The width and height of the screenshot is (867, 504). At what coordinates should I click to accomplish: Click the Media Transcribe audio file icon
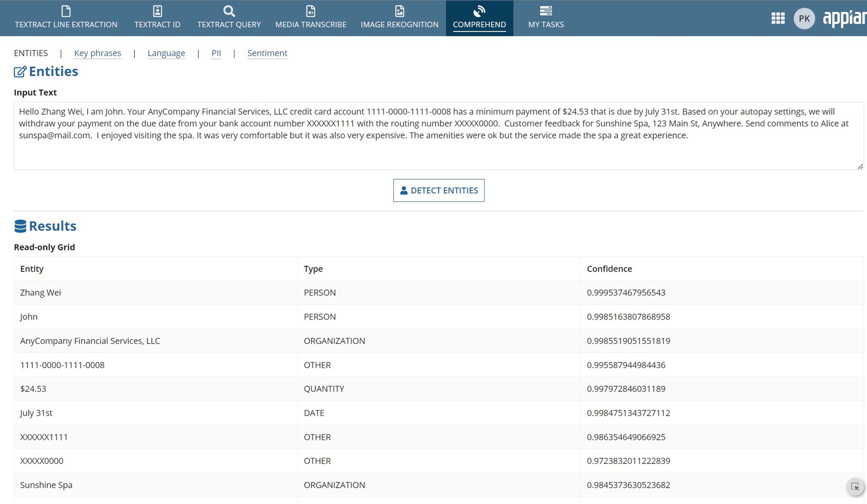click(310, 11)
